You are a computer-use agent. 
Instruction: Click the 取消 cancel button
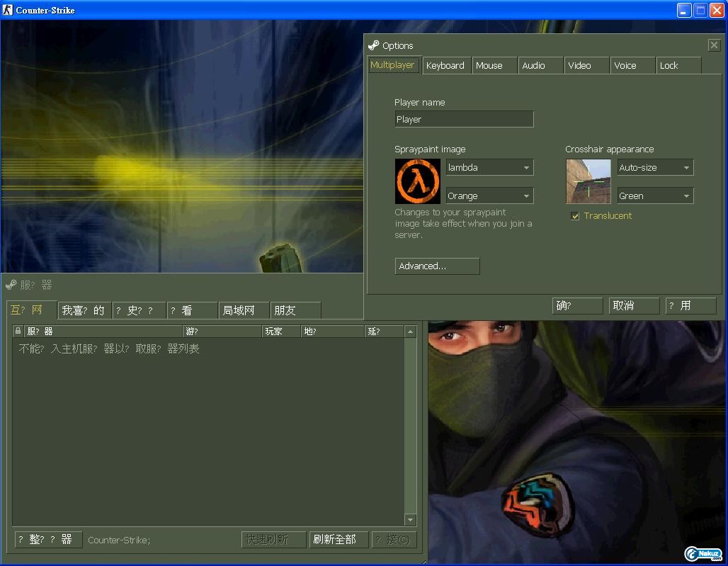click(x=634, y=305)
